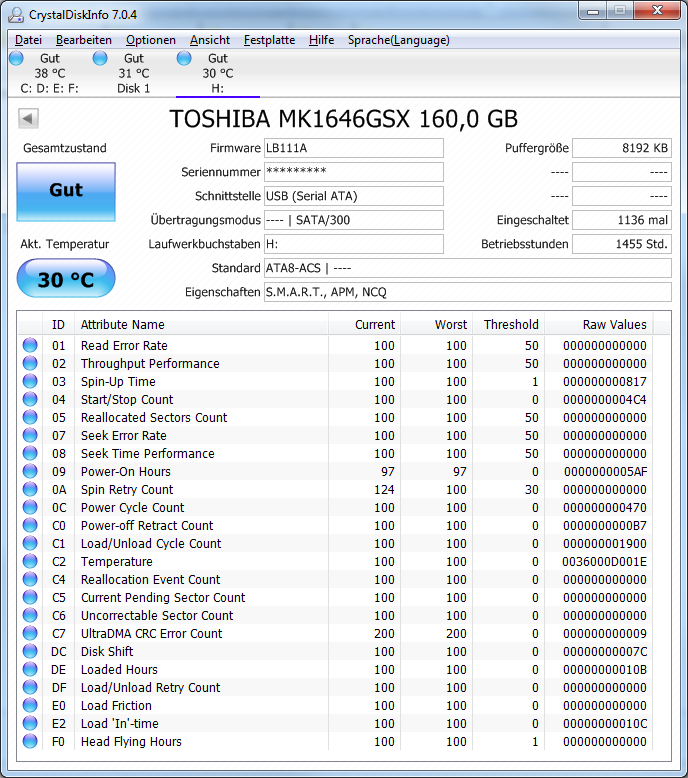This screenshot has height=778, width=688.
Task: Open the Datei menu
Action: point(28,40)
